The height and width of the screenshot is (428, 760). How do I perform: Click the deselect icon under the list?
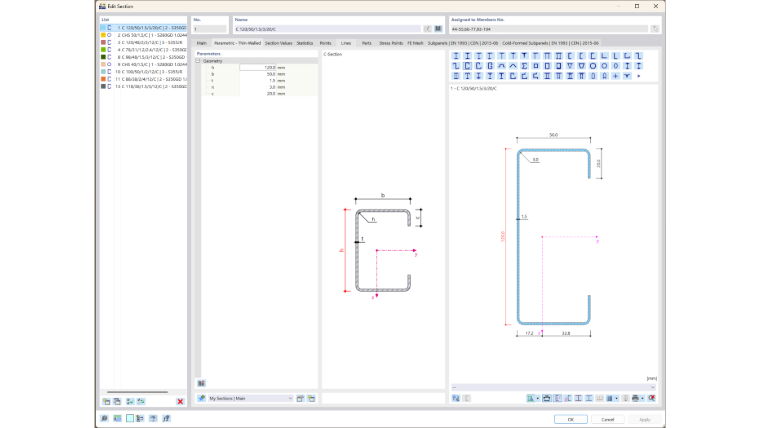click(141, 401)
